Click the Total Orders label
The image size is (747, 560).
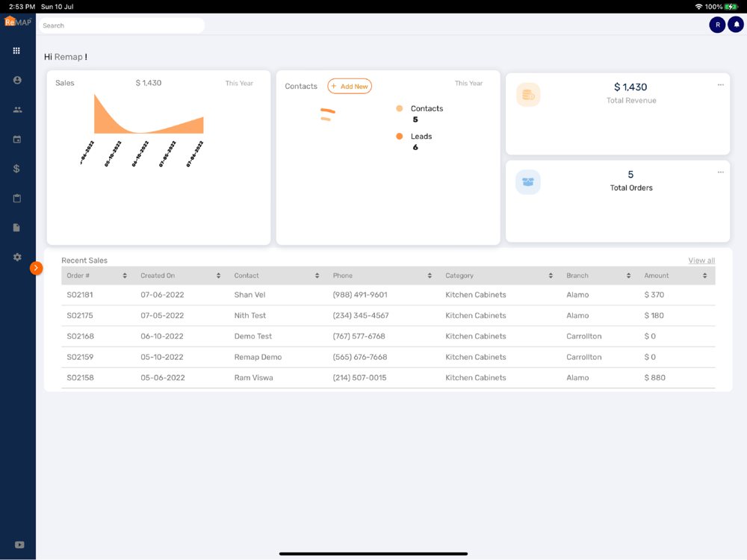631,187
